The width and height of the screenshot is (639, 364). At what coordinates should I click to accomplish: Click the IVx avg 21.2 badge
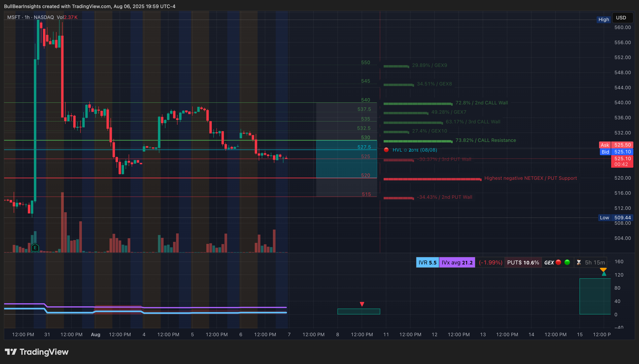[457, 262]
